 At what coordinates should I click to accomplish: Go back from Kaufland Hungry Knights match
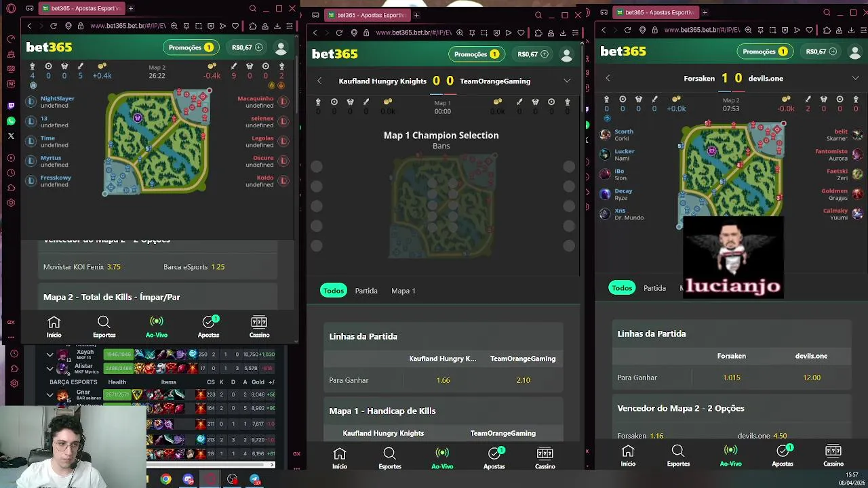pyautogui.click(x=319, y=81)
